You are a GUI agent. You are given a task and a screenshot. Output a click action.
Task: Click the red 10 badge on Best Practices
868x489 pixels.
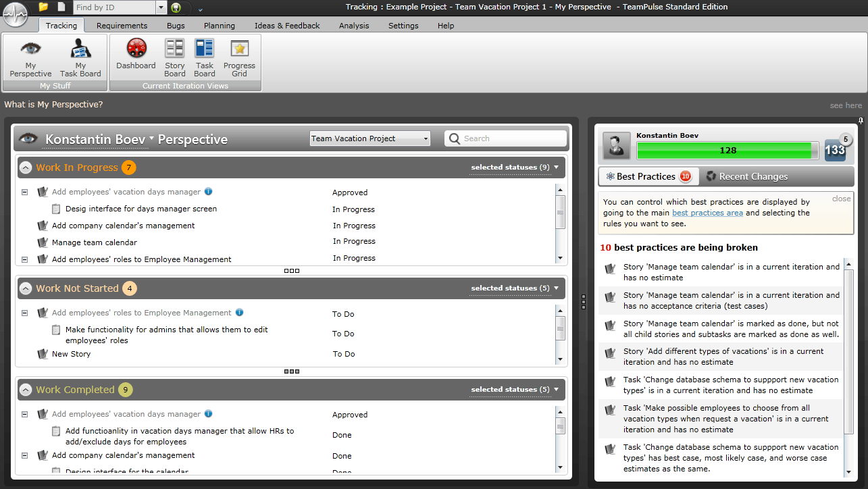pos(686,176)
